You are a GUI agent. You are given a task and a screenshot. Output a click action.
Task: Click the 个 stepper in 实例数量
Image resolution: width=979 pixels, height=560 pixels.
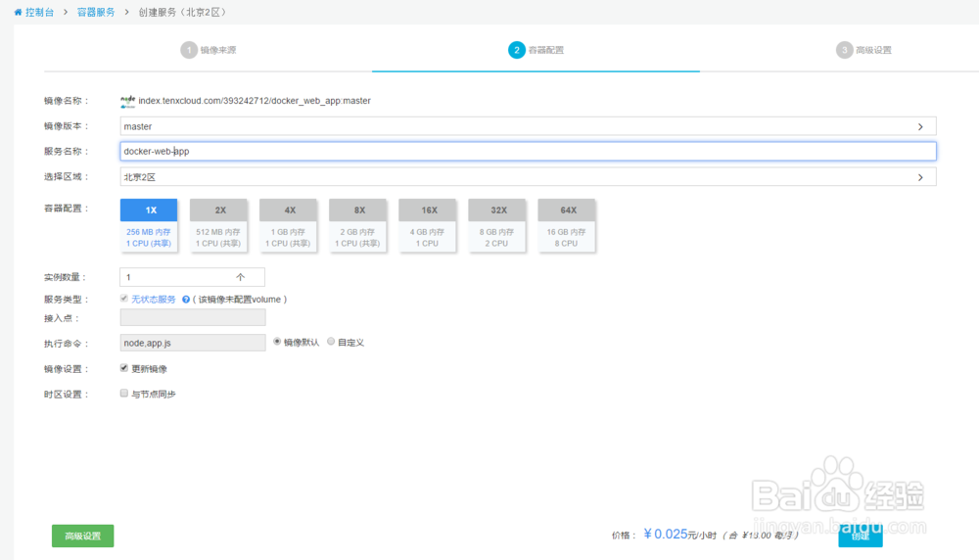tap(241, 277)
